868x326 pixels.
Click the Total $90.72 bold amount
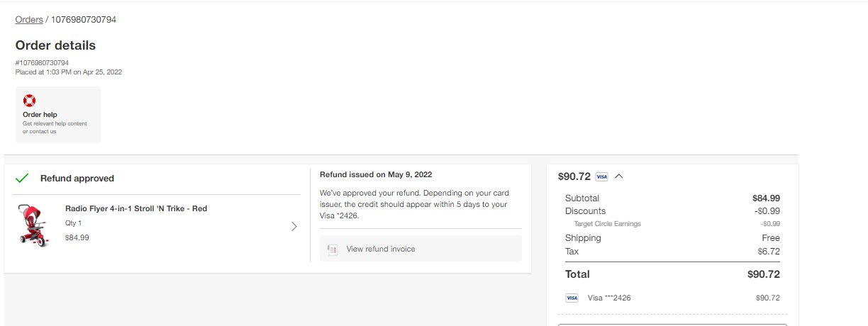pos(764,274)
